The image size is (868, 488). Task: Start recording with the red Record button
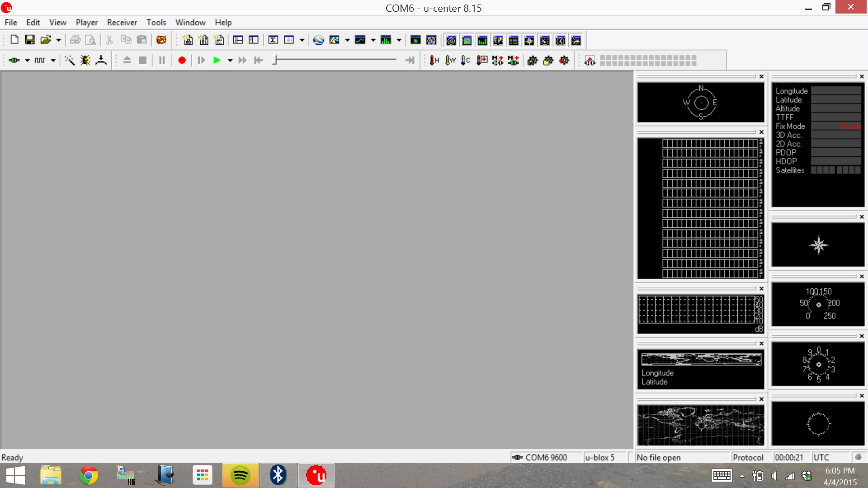pos(182,60)
